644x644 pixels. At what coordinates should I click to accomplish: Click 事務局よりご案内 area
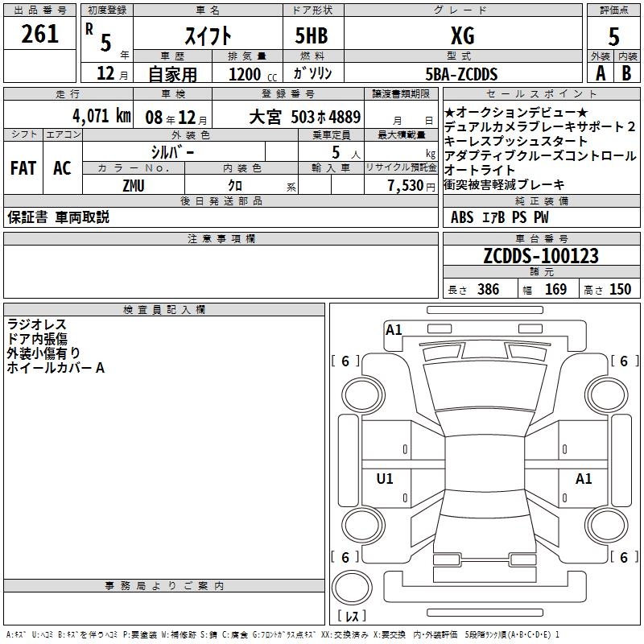pyautogui.click(x=164, y=609)
